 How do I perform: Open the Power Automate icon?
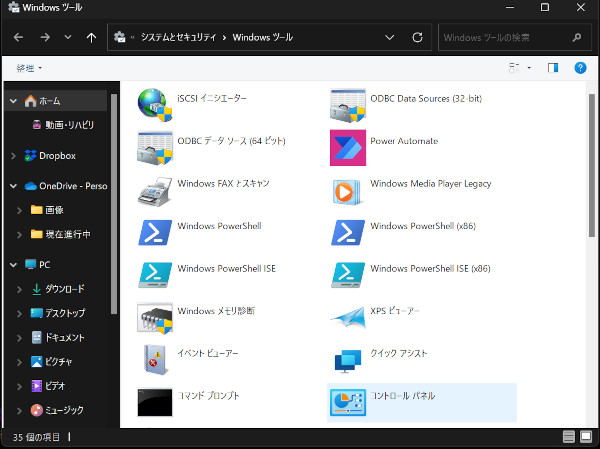[348, 148]
